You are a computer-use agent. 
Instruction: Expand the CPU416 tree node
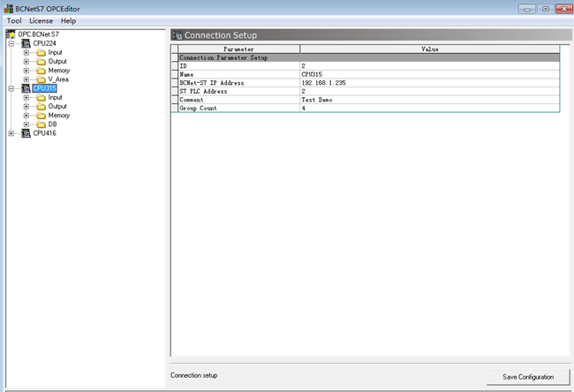(x=11, y=133)
